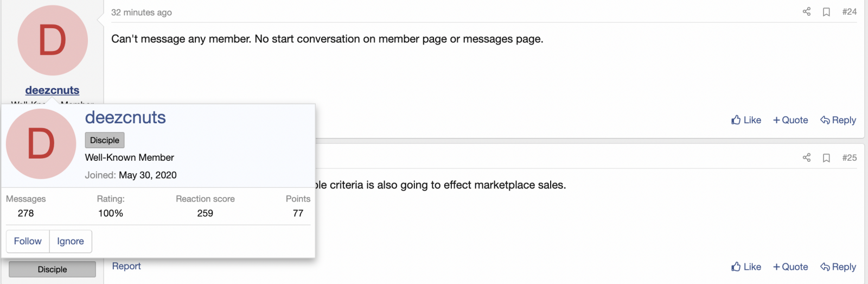The image size is (868, 284).
Task: Ignore user deezcnuts
Action: 71,241
